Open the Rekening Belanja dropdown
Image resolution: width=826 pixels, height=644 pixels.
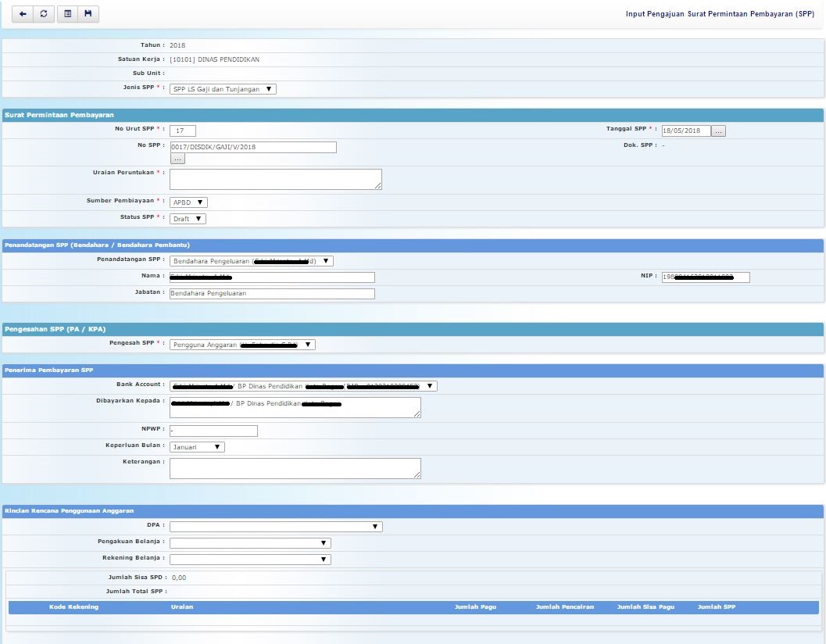pyautogui.click(x=250, y=560)
